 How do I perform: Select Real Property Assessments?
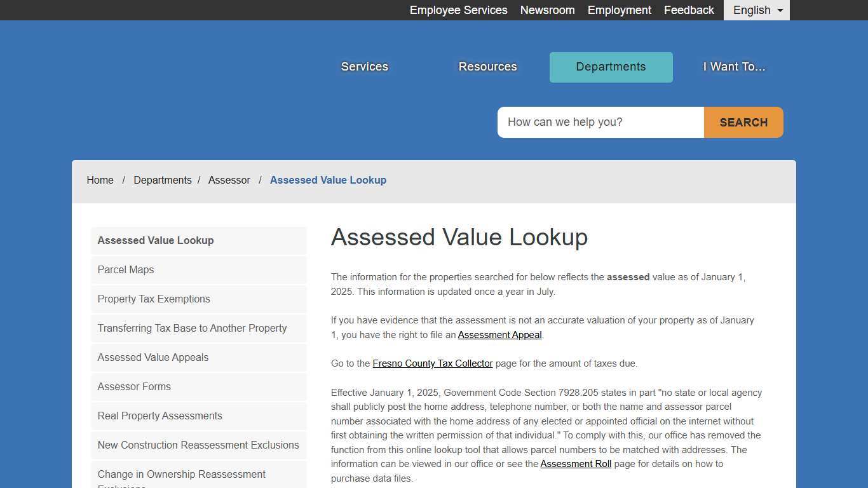pyautogui.click(x=159, y=416)
